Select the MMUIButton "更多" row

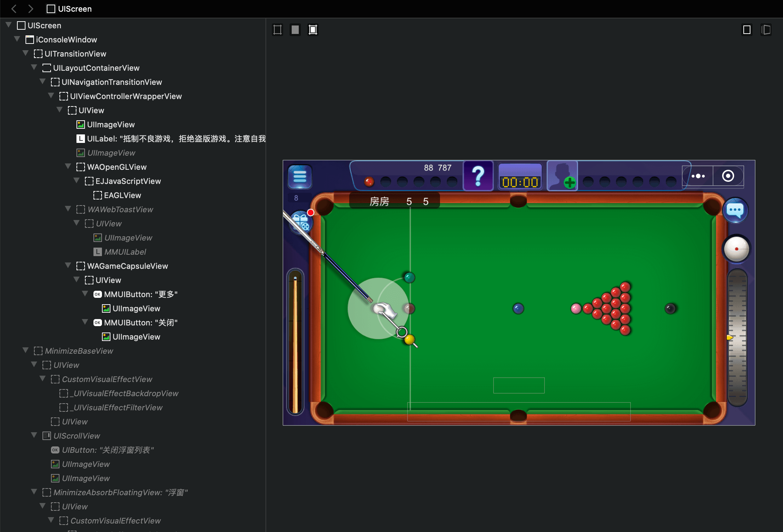141,294
